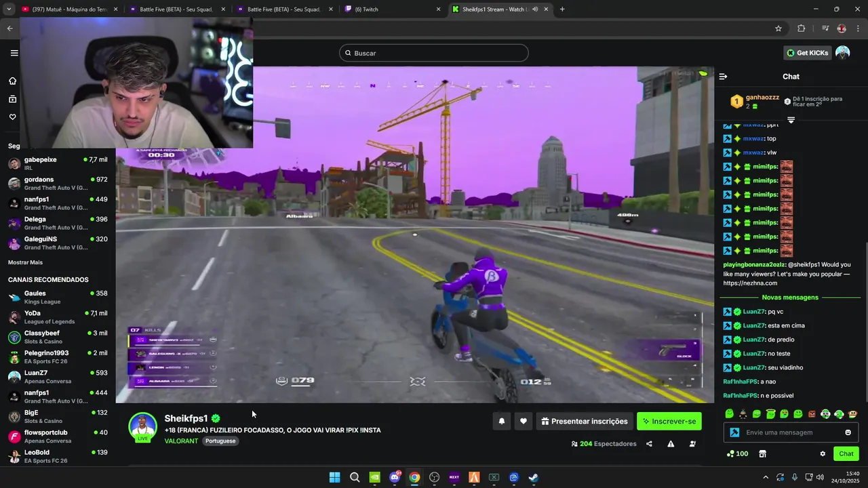Open BigE recommended channel
The height and width of the screenshot is (488, 868).
point(58,416)
